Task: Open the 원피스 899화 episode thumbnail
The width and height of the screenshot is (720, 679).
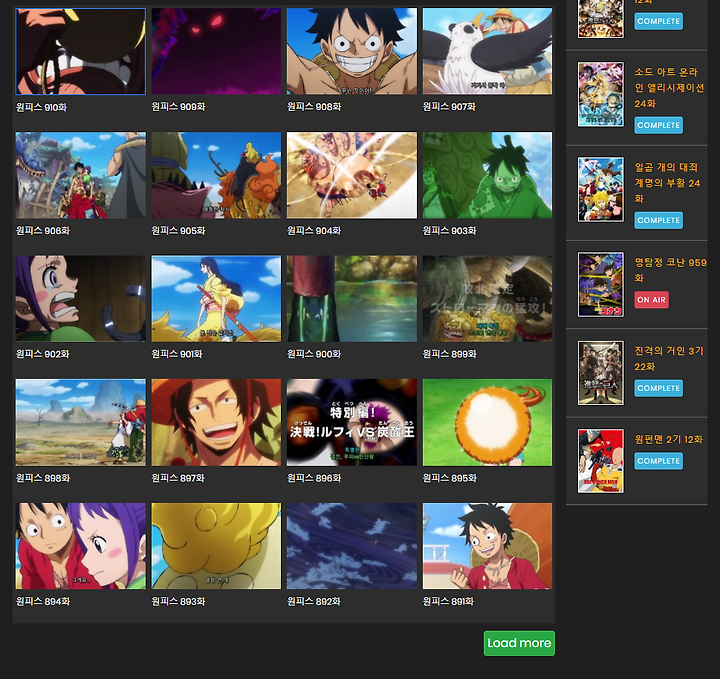Action: [487, 299]
